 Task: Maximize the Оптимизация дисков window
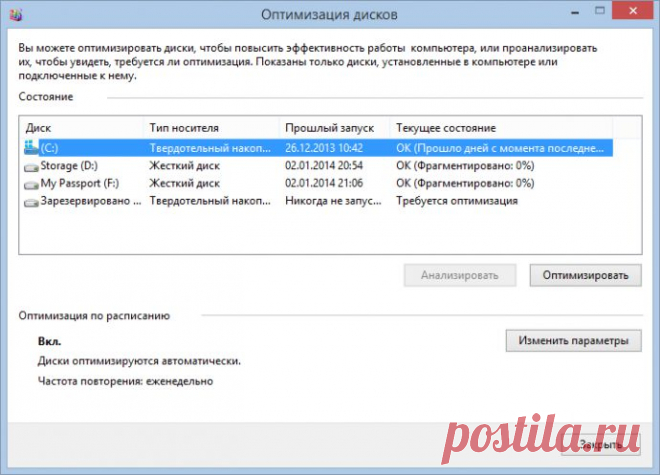[x=600, y=11]
